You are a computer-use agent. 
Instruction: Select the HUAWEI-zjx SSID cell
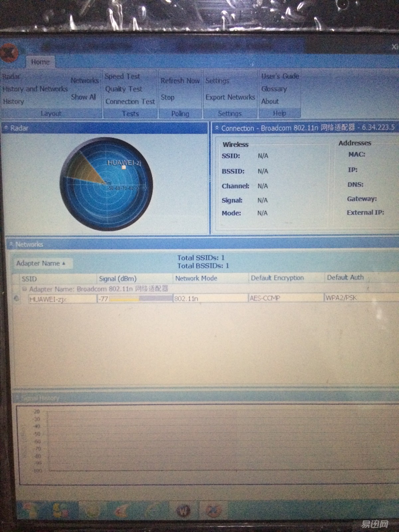tap(62, 299)
